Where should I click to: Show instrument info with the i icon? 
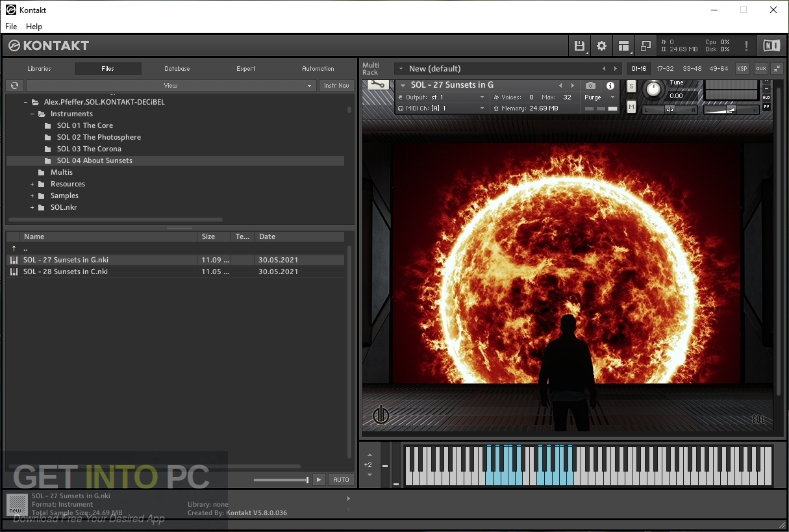pos(610,85)
